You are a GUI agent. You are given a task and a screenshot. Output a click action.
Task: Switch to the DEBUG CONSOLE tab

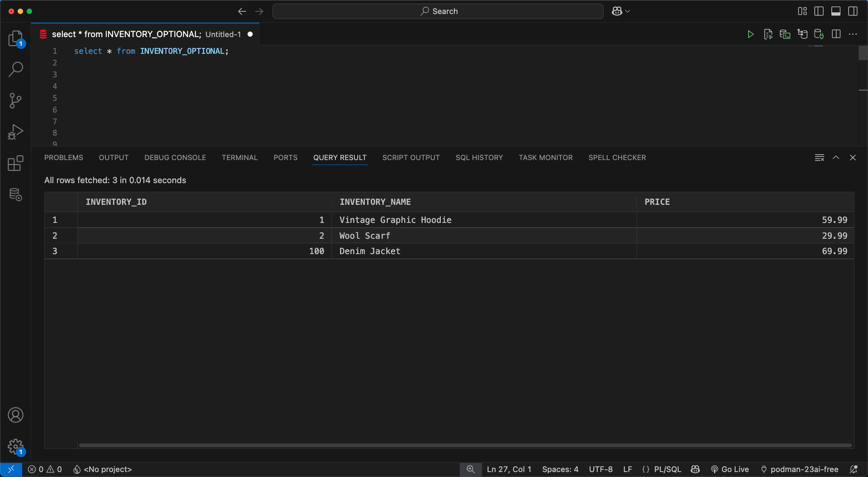175,158
